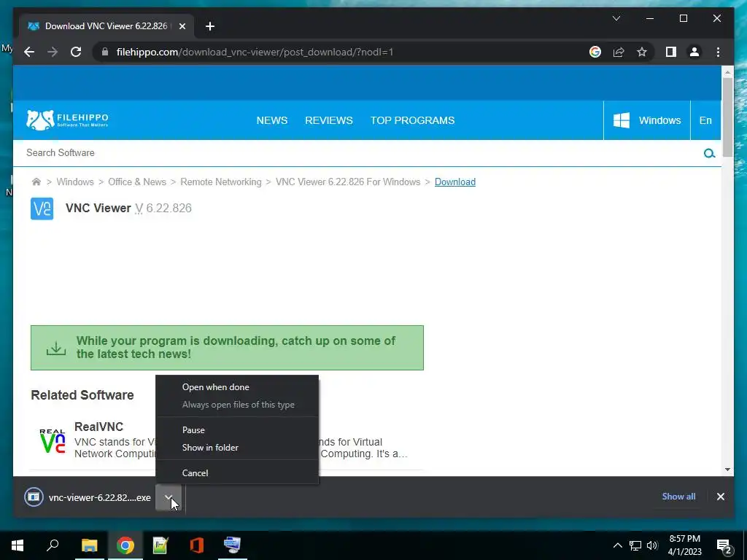The width and height of the screenshot is (747, 560).
Task: Open the NEWS navigation item
Action: [272, 120]
